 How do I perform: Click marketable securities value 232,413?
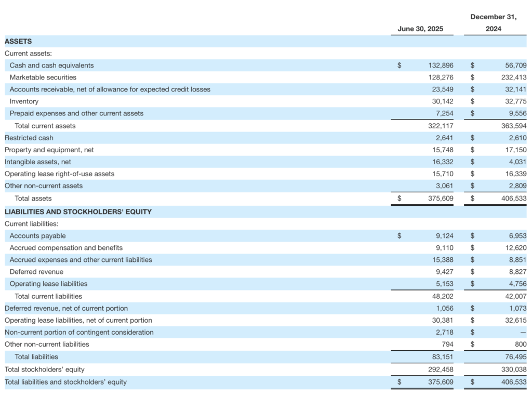(x=514, y=77)
